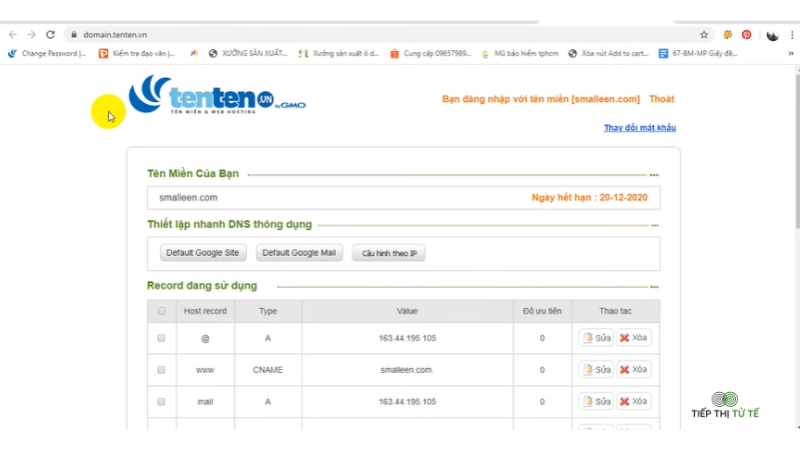800x450 pixels.
Task: Open the orange extension icon beside the star
Action: coord(728,35)
